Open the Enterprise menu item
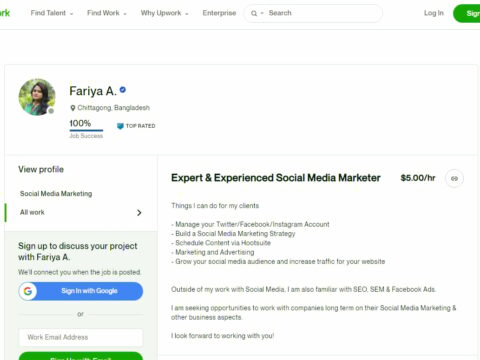The width and height of the screenshot is (480, 360). [219, 13]
